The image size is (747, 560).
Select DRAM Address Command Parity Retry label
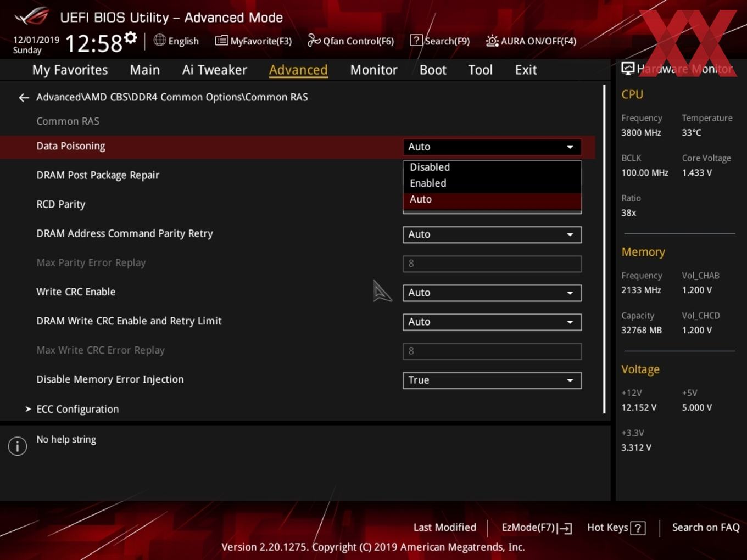tap(125, 233)
